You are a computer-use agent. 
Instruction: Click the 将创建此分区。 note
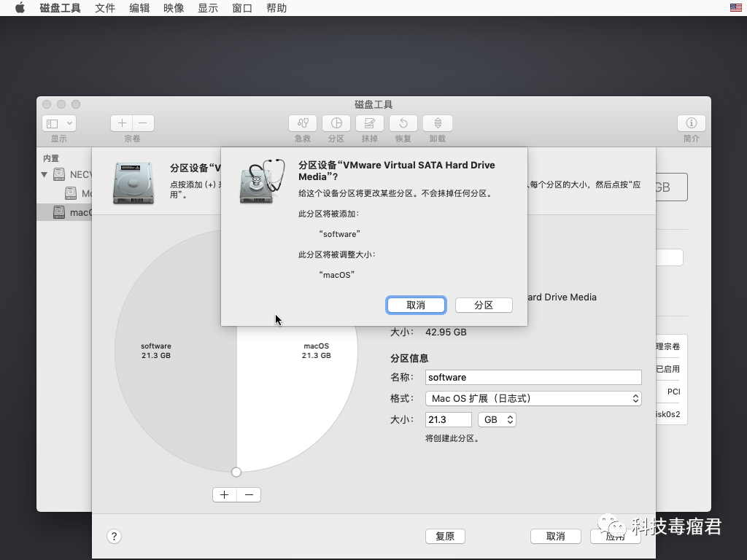coord(452,438)
